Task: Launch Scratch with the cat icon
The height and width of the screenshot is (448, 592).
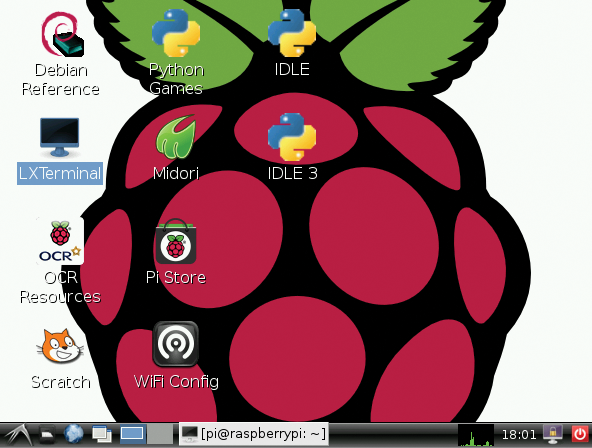Action: pyautogui.click(x=60, y=345)
